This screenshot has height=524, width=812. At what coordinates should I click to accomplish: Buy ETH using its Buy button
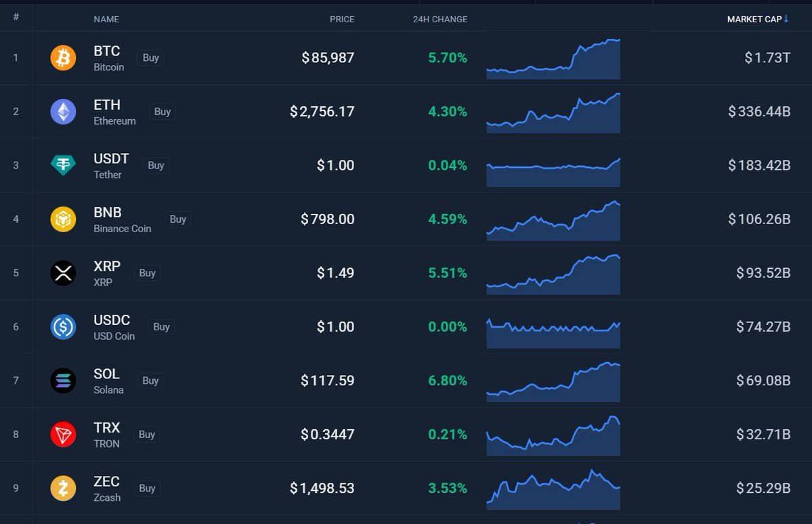162,111
